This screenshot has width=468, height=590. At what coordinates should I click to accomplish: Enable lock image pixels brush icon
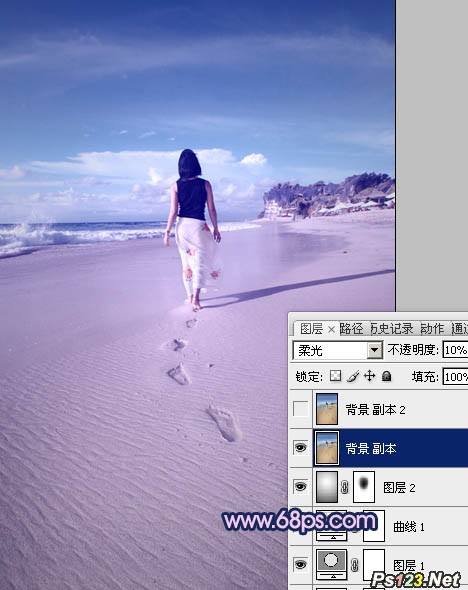pos(353,376)
